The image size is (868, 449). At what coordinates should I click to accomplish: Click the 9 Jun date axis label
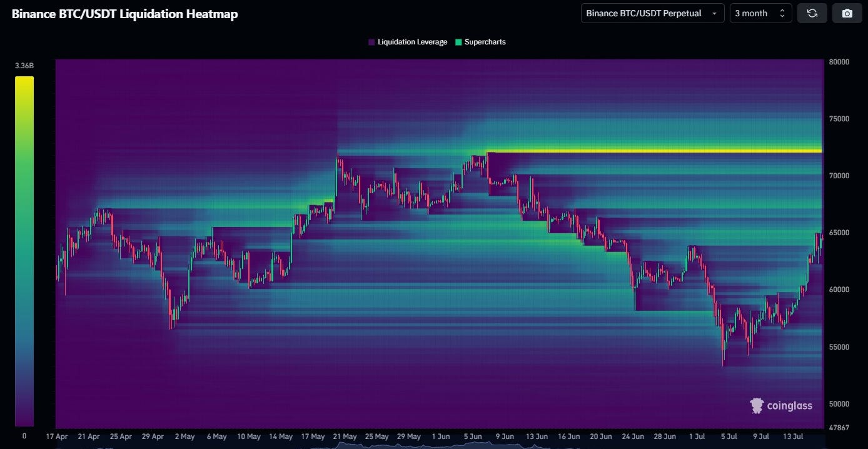tap(505, 436)
